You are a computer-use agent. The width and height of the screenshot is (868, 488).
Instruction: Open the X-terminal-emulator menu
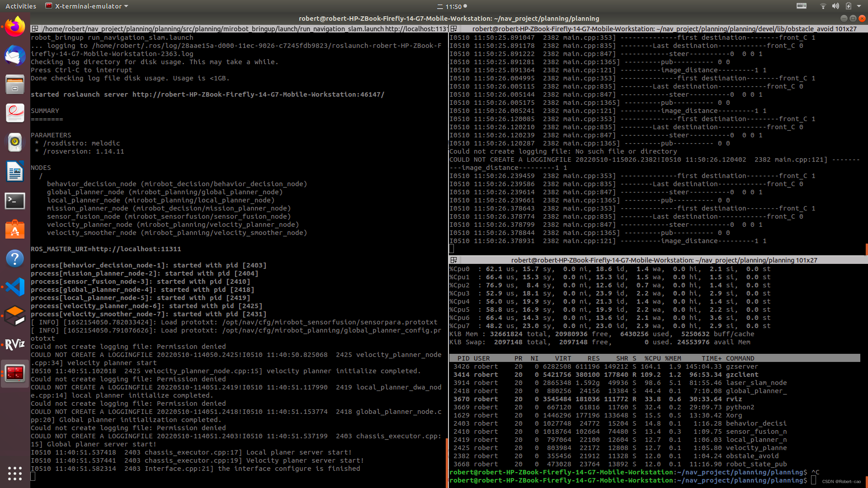click(x=86, y=6)
